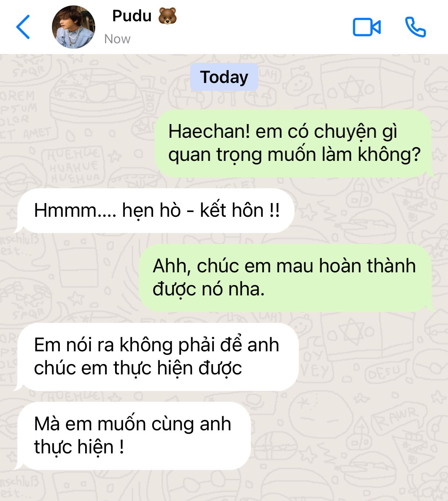Start a video call with Pudu
Viewport: 448px width, 501px height.
point(366,27)
